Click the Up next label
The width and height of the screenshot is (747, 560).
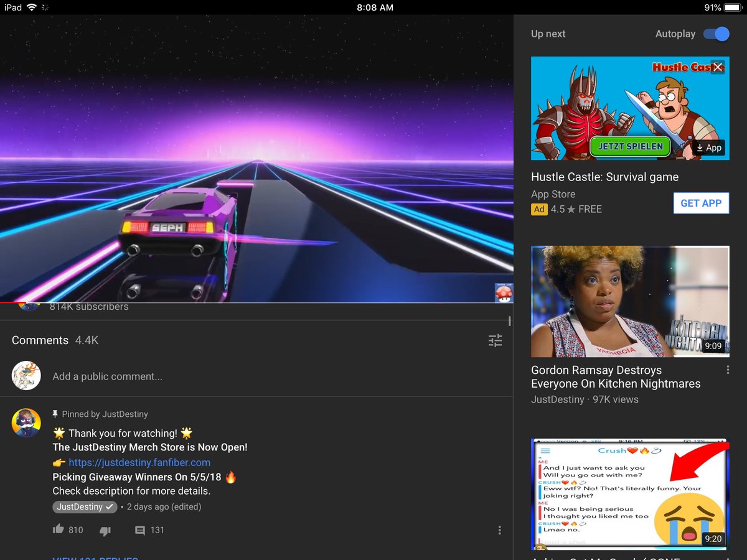click(x=548, y=34)
